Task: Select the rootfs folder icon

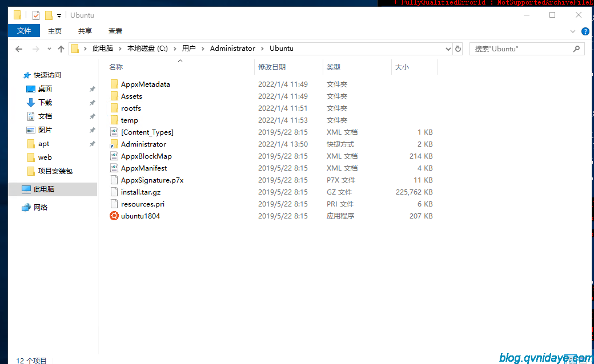Action: click(114, 108)
